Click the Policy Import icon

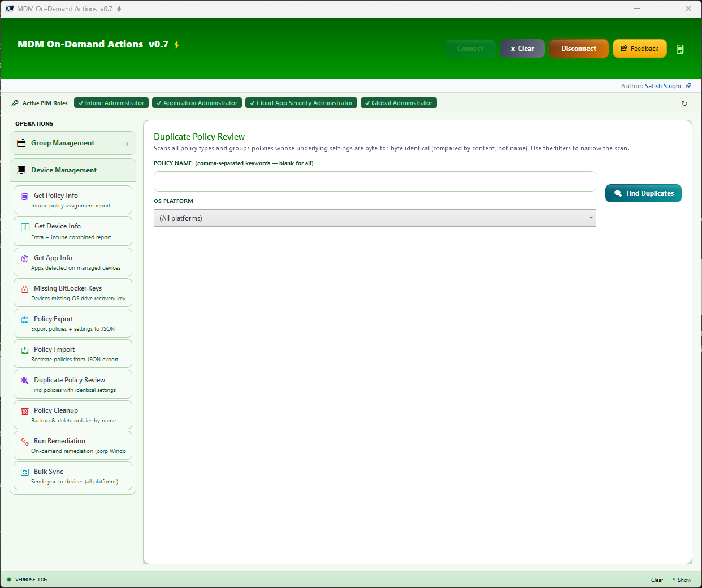tap(25, 350)
